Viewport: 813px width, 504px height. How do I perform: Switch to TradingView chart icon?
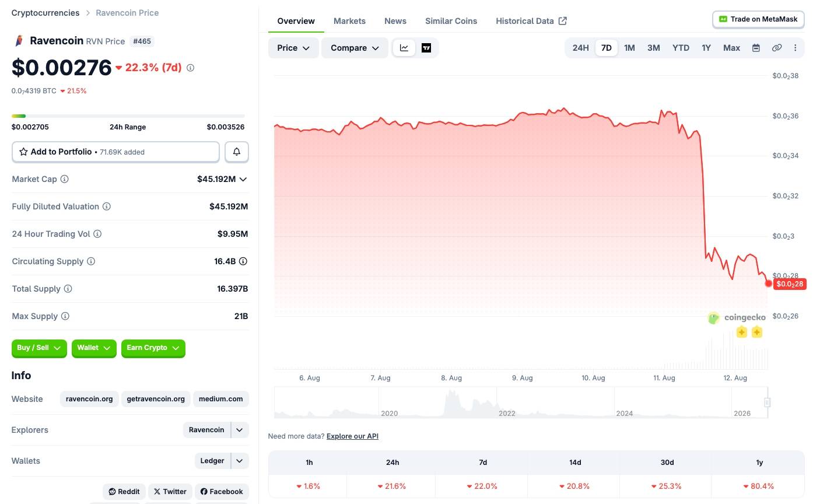426,48
